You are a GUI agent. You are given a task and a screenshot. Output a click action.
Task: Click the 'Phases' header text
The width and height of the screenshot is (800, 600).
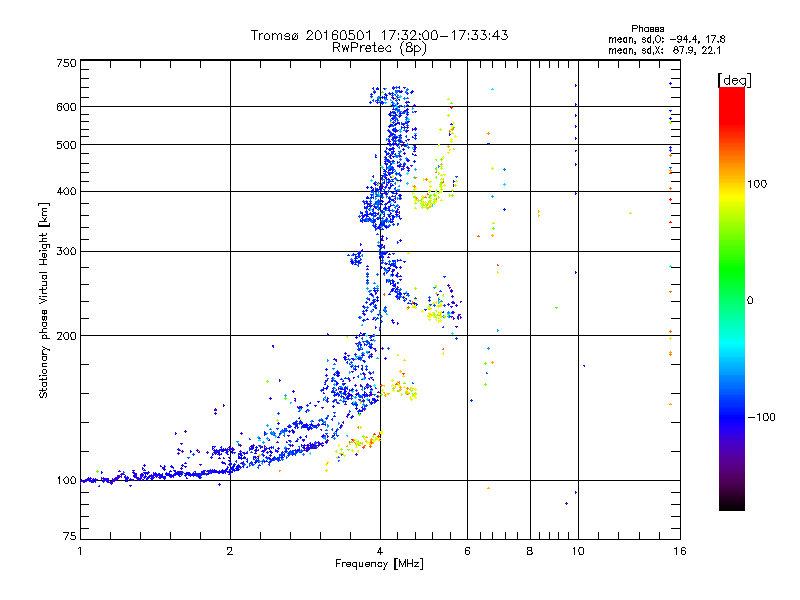(647, 29)
